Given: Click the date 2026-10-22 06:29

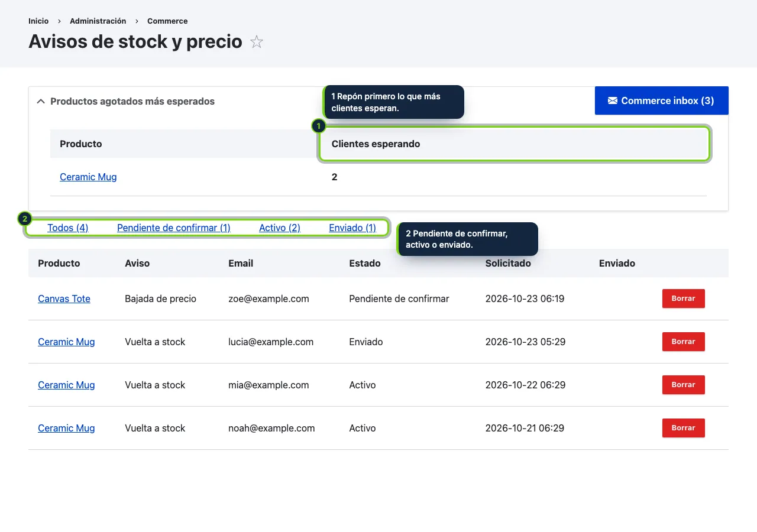Looking at the screenshot, I should tap(525, 385).
